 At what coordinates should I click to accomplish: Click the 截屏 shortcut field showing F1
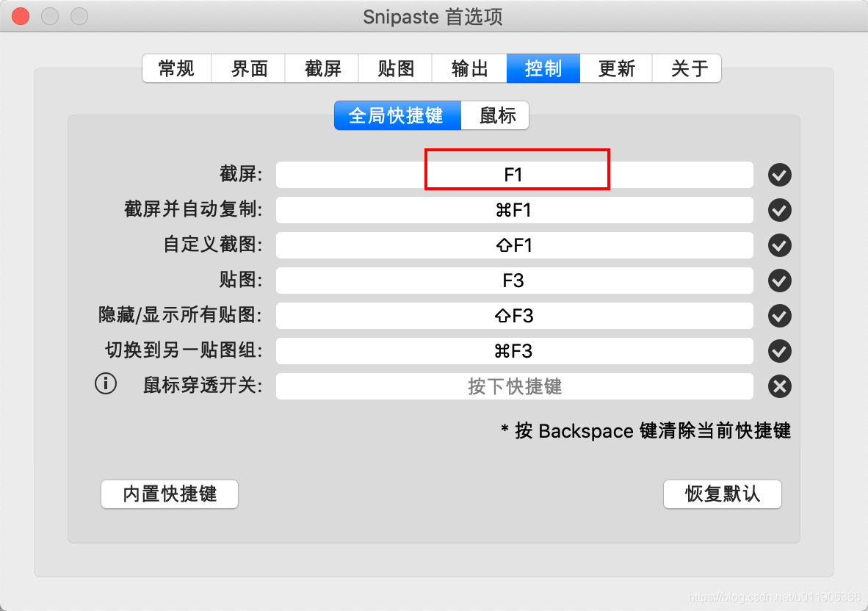pos(514,175)
